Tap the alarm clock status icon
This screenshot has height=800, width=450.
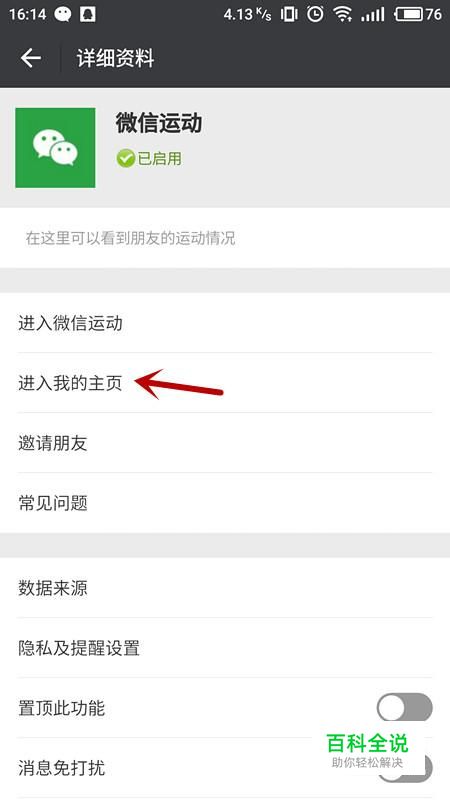click(315, 14)
